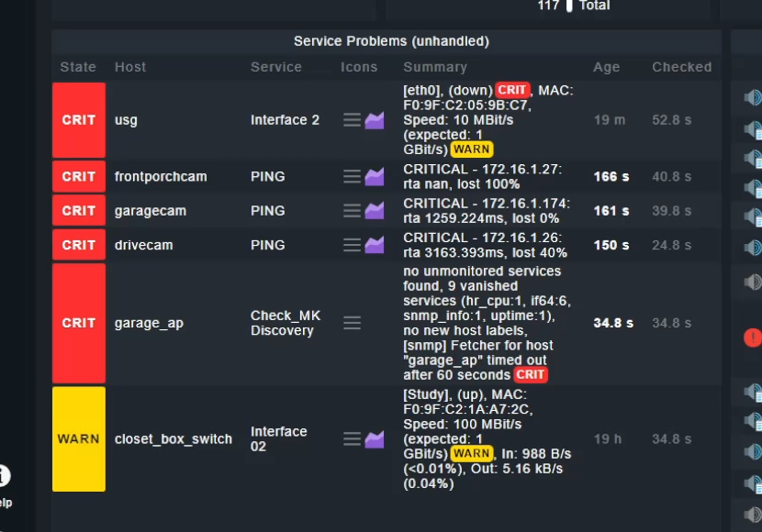
Task: Open action menu for garage_ap Check_MK Discovery
Action: [x=352, y=323]
